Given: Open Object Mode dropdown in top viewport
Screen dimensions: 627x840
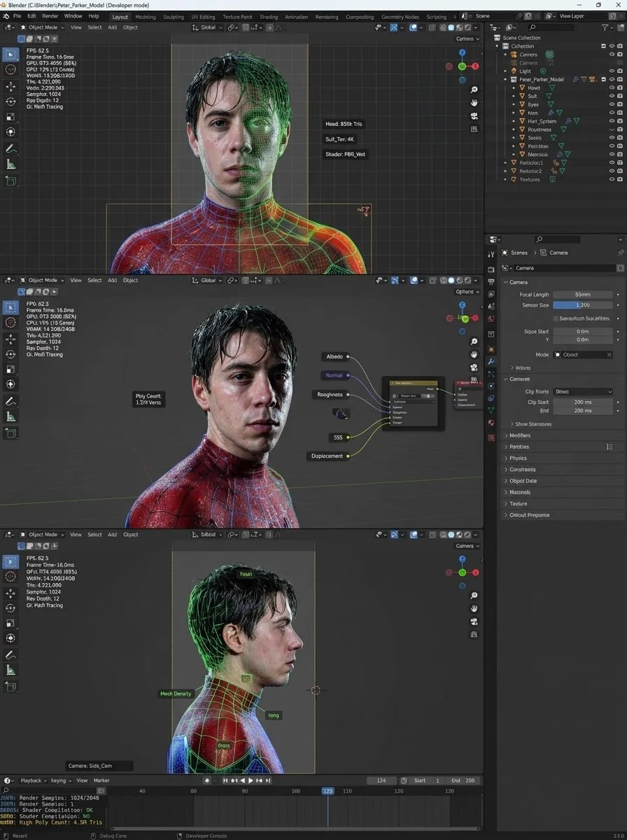Looking at the screenshot, I should (43, 27).
